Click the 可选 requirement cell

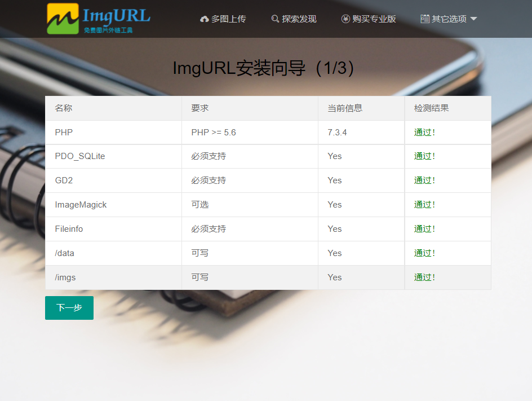(x=250, y=205)
